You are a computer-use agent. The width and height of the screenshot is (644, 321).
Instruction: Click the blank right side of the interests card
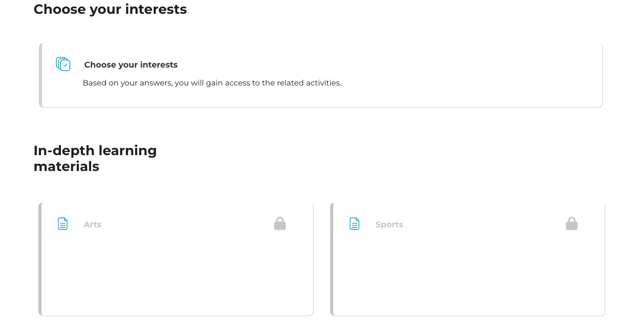click(x=471, y=75)
